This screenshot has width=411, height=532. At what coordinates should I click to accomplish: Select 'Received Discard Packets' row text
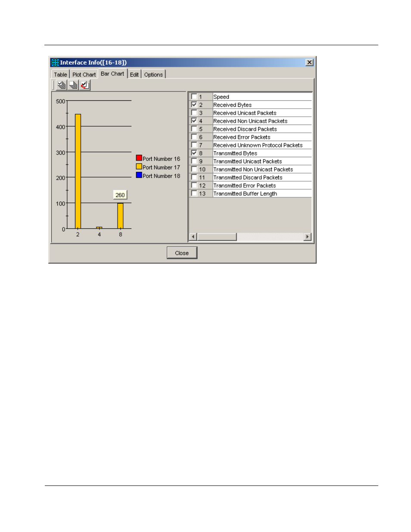pyautogui.click(x=245, y=129)
